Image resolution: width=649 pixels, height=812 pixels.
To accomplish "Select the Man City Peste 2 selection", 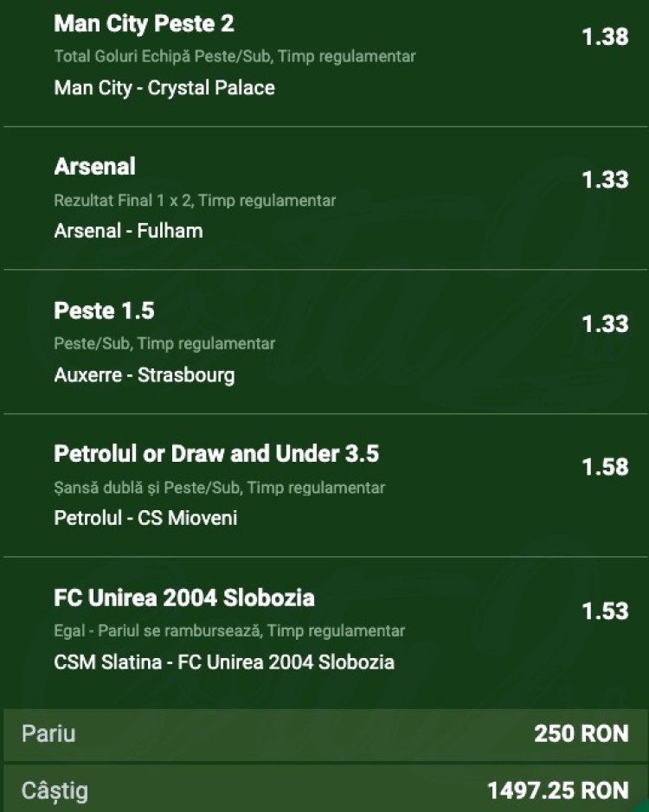I will coord(144,24).
